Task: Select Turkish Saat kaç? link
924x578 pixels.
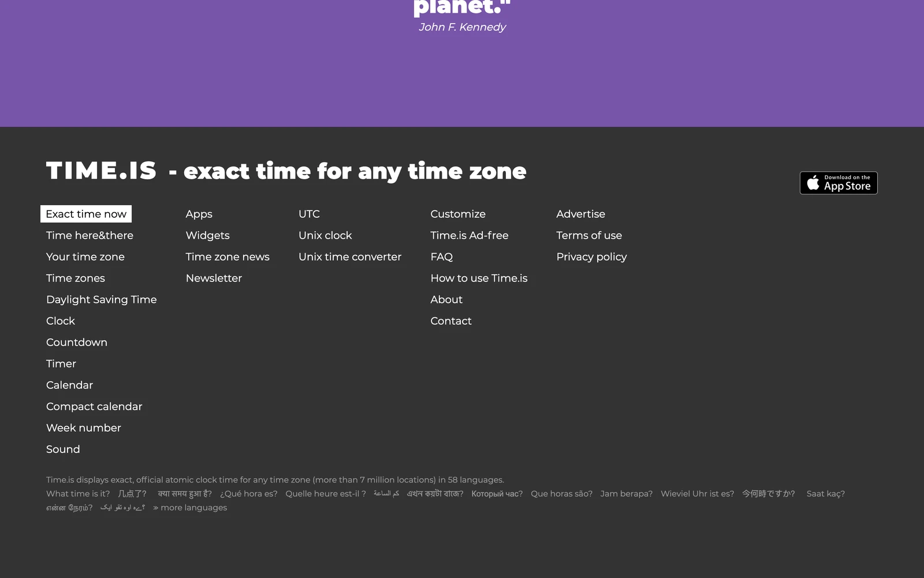Action: pos(826,494)
